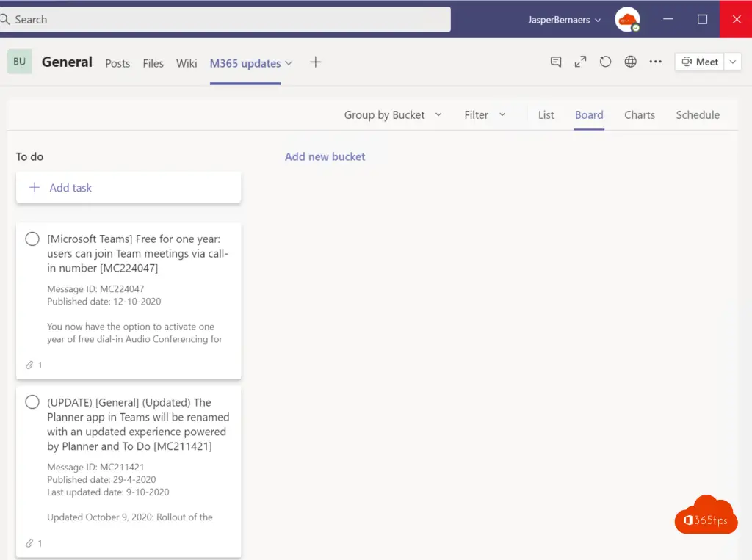The image size is (752, 560).
Task: Switch to the Charts view
Action: 639,115
